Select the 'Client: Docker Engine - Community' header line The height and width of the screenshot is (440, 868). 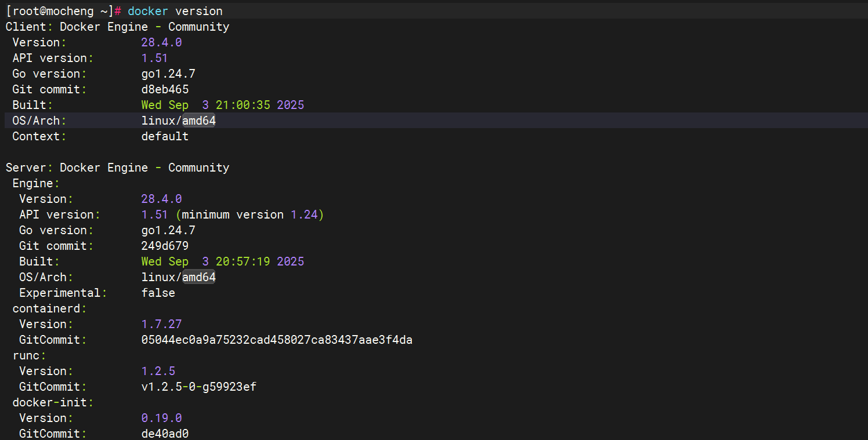pos(118,27)
